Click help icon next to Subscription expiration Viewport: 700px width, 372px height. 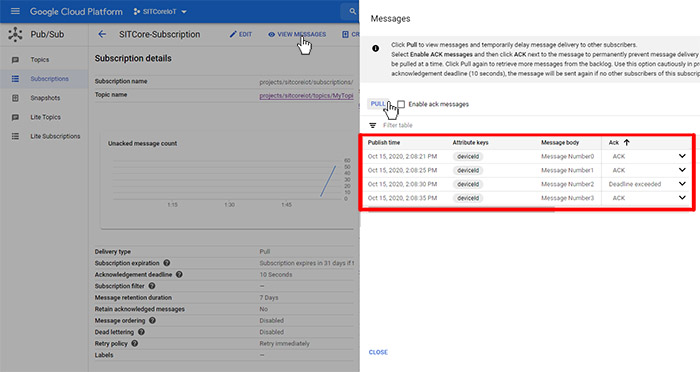167,263
